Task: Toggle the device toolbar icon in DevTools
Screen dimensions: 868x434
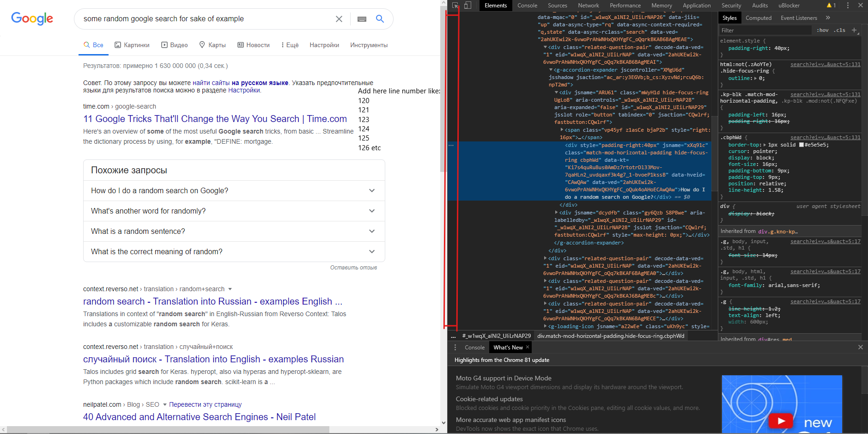Action: point(467,6)
